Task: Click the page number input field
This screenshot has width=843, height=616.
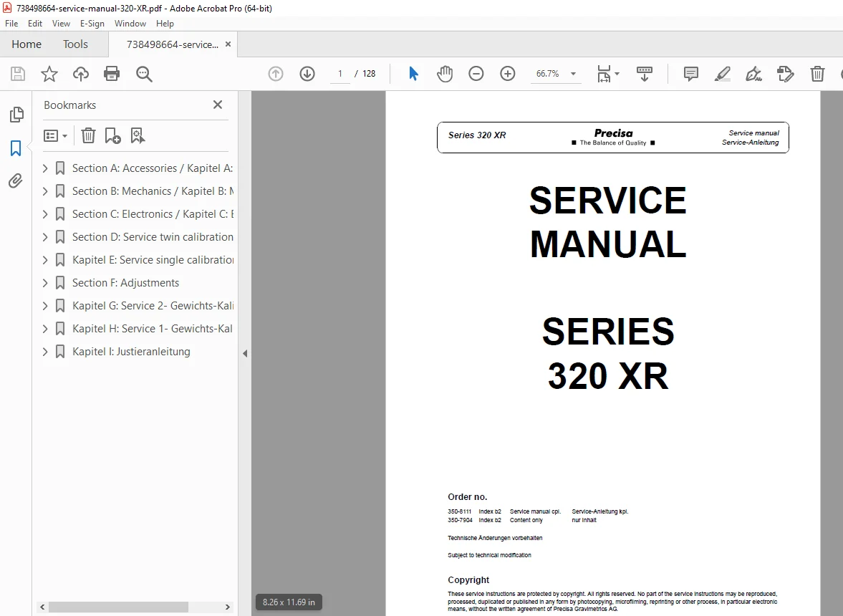Action: click(x=339, y=74)
